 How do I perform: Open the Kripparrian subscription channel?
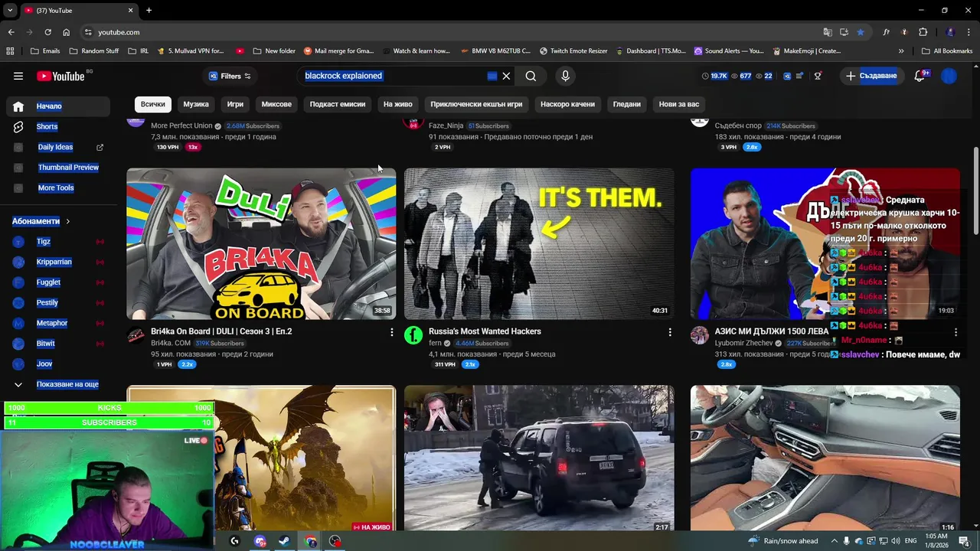[54, 262]
